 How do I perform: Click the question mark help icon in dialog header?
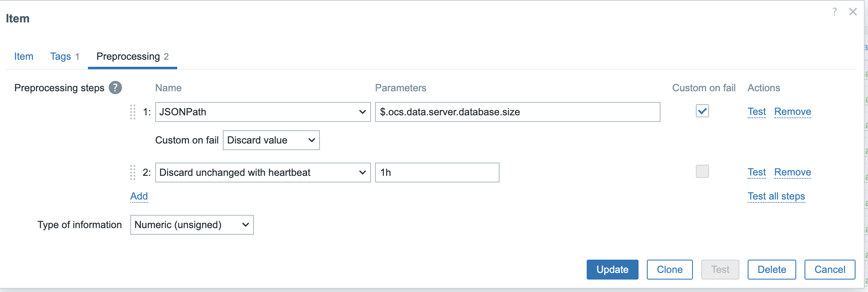pyautogui.click(x=834, y=12)
